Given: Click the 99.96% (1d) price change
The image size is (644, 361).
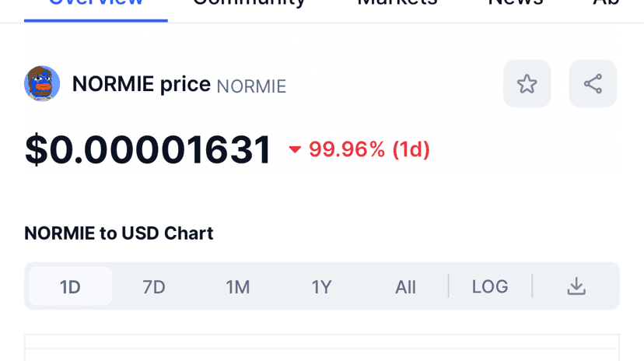Looking at the screenshot, I should (369, 149).
